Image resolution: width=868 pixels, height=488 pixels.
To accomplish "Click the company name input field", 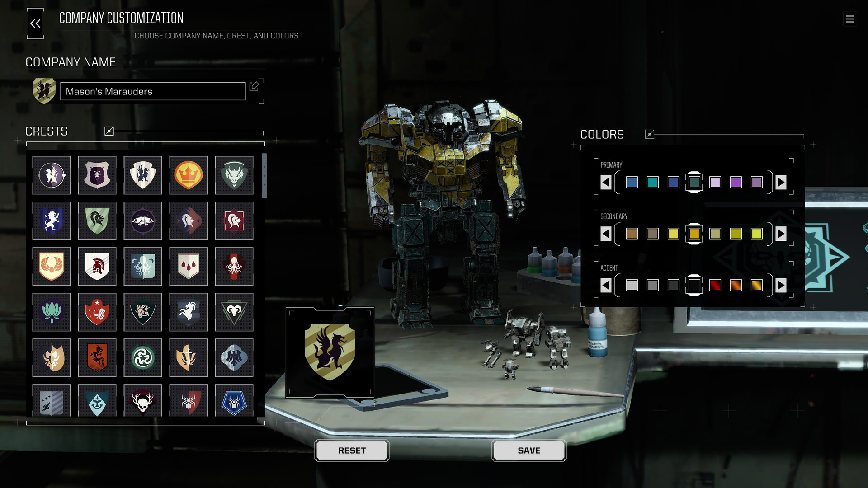I will (x=153, y=91).
